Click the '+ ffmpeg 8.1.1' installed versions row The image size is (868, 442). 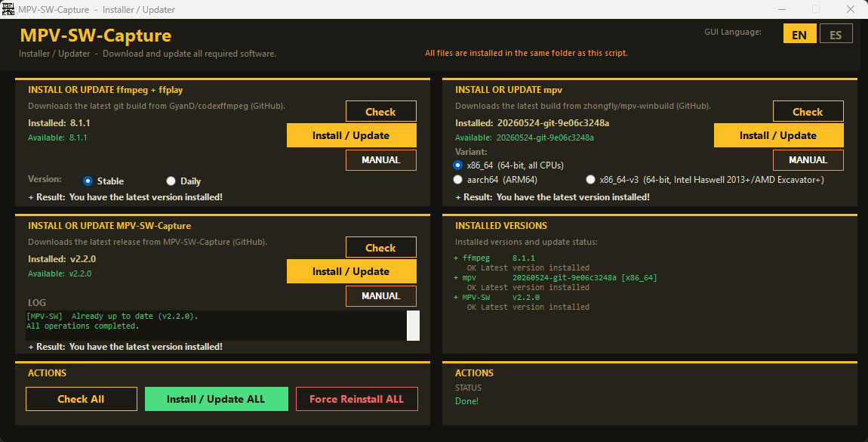click(494, 258)
